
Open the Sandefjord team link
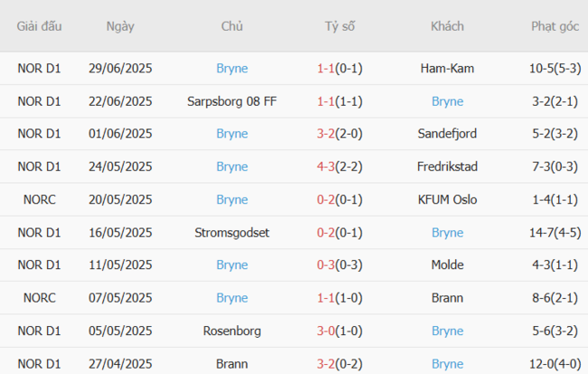pyautogui.click(x=447, y=134)
